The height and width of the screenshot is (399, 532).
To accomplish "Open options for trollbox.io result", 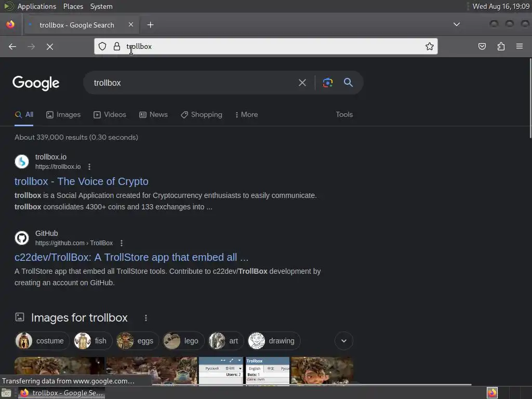I will pos(89,167).
